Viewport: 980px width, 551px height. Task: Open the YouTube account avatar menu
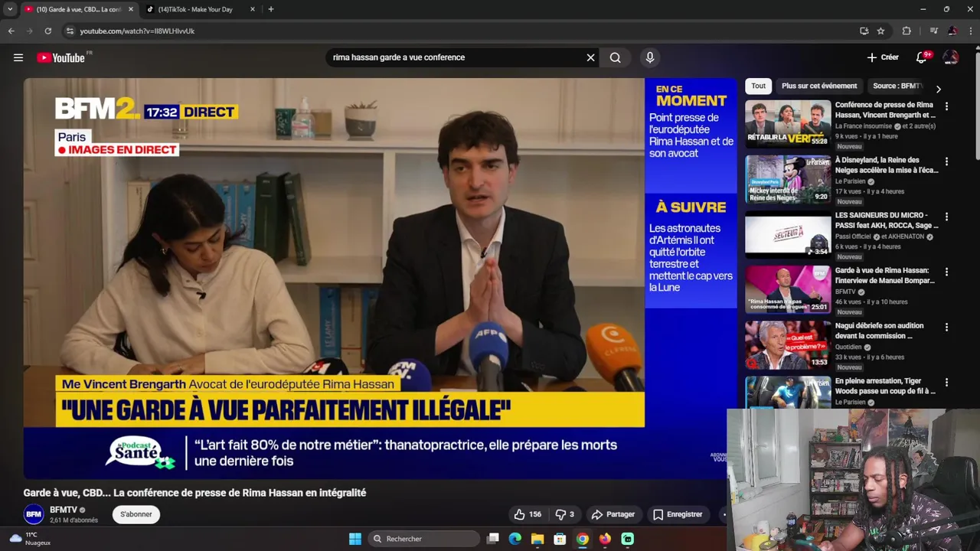951,57
